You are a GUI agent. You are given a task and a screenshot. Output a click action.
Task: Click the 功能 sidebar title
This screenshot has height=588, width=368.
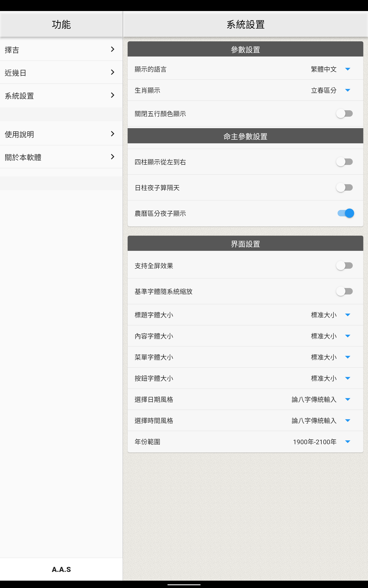pos(61,25)
